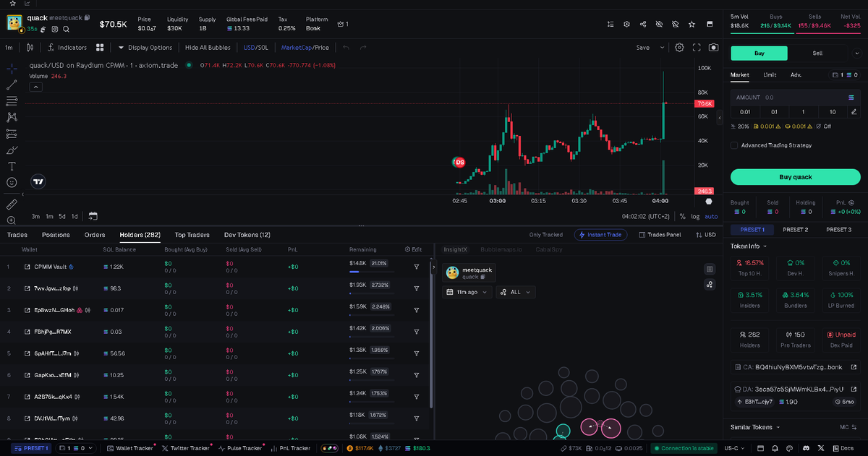Collapse the Token Info section
This screenshot has height=456, width=868.
[747, 246]
